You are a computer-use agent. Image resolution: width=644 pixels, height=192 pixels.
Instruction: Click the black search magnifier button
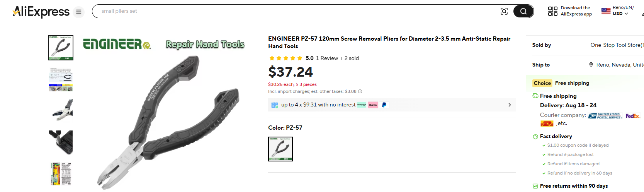click(523, 11)
